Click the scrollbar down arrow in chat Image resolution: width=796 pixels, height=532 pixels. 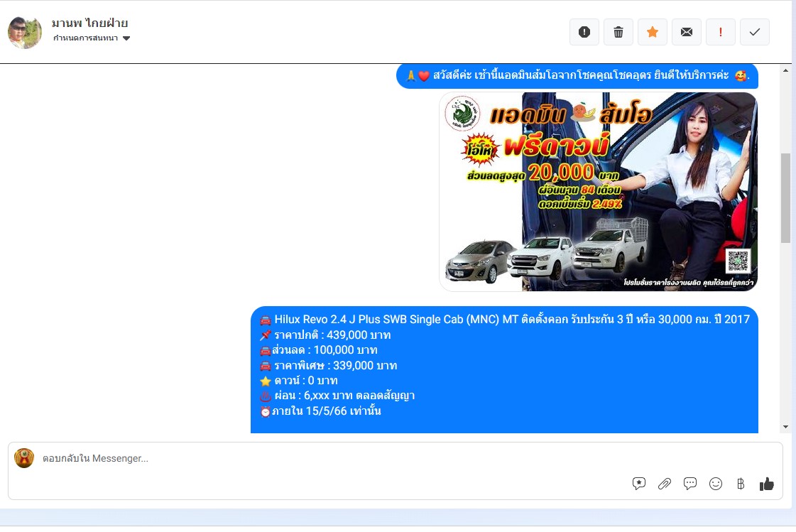[786, 427]
